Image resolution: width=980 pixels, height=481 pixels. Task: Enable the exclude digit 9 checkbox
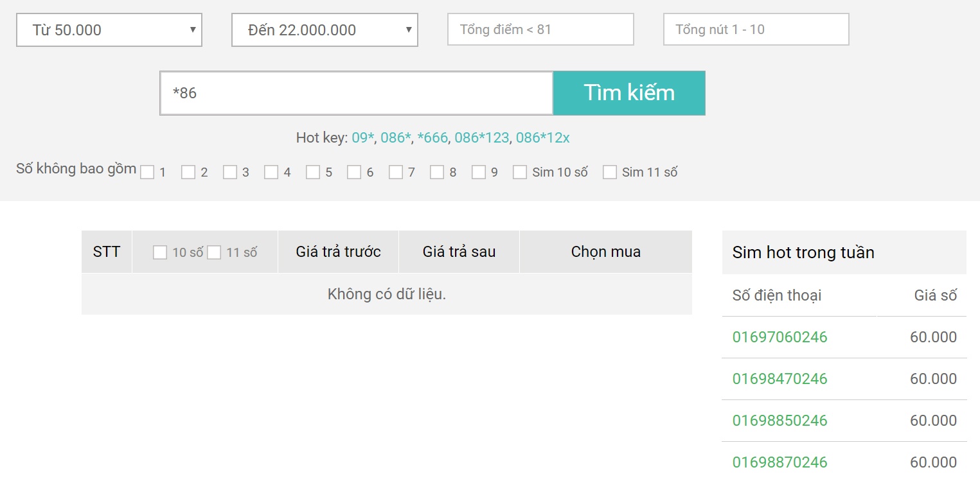[478, 171]
